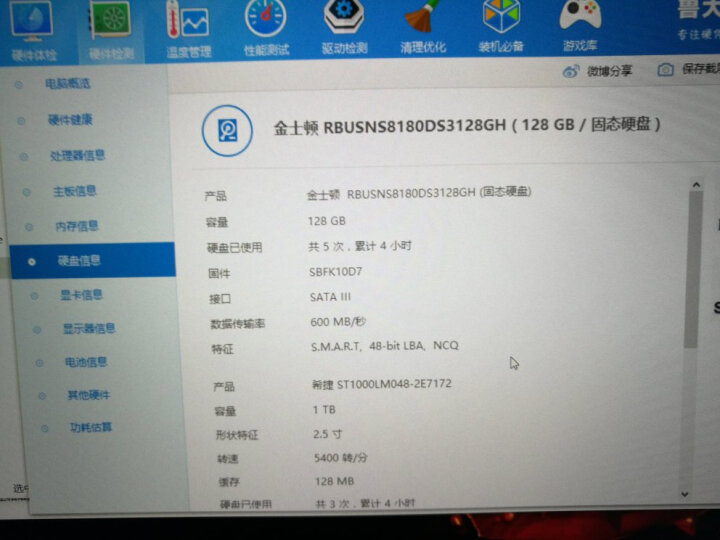Select 硬盘信息 disk info tab
This screenshot has height=540, width=720.
(x=92, y=260)
